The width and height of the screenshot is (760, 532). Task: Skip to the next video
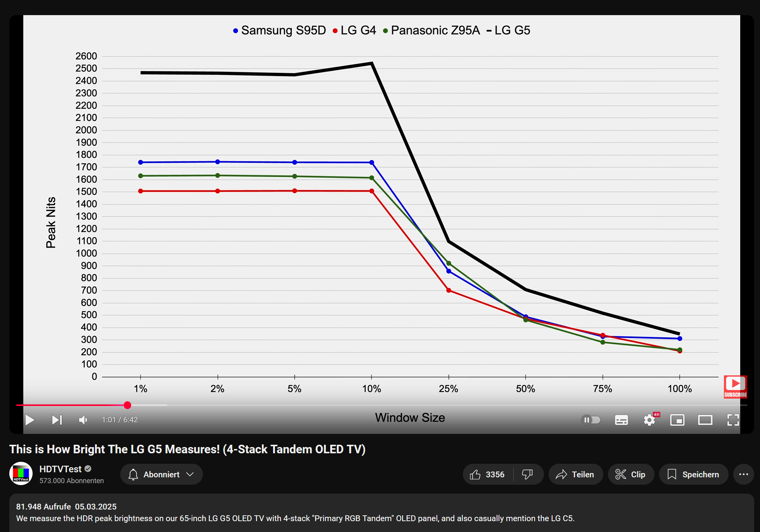(x=57, y=420)
